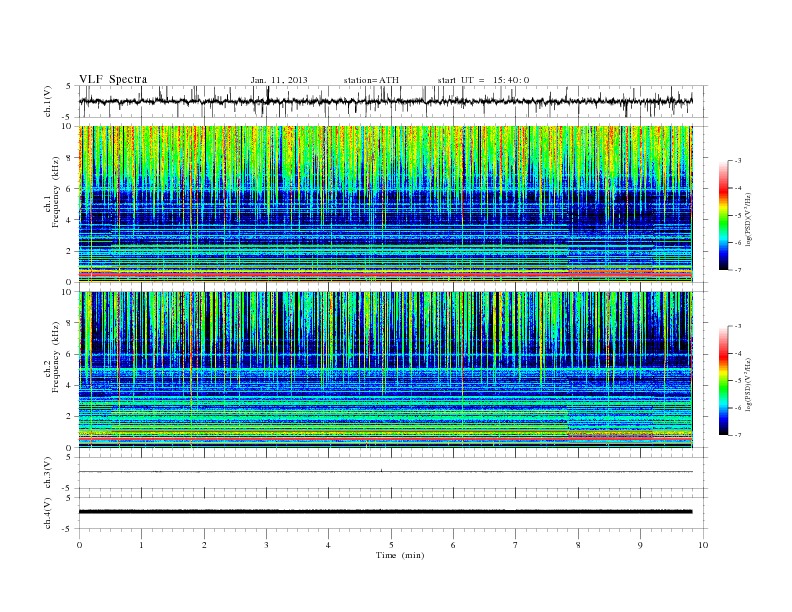Click the ch.2 "Frequency (kHz)" axis label
This screenshot has height=612, width=792.
point(56,356)
